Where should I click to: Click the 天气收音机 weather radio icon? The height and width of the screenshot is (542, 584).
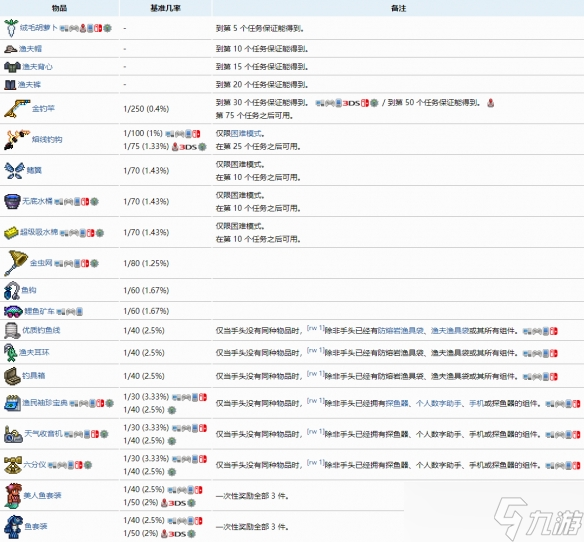(13, 434)
